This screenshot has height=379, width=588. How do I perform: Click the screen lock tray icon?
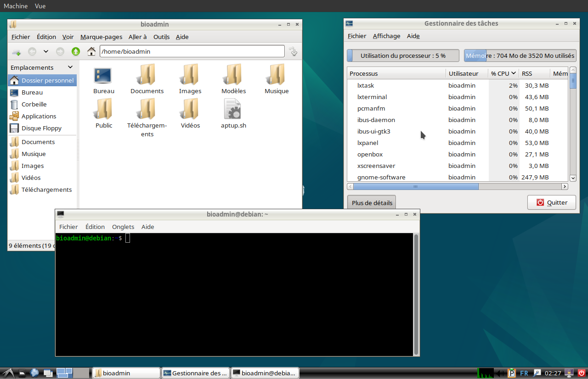pyautogui.click(x=570, y=373)
